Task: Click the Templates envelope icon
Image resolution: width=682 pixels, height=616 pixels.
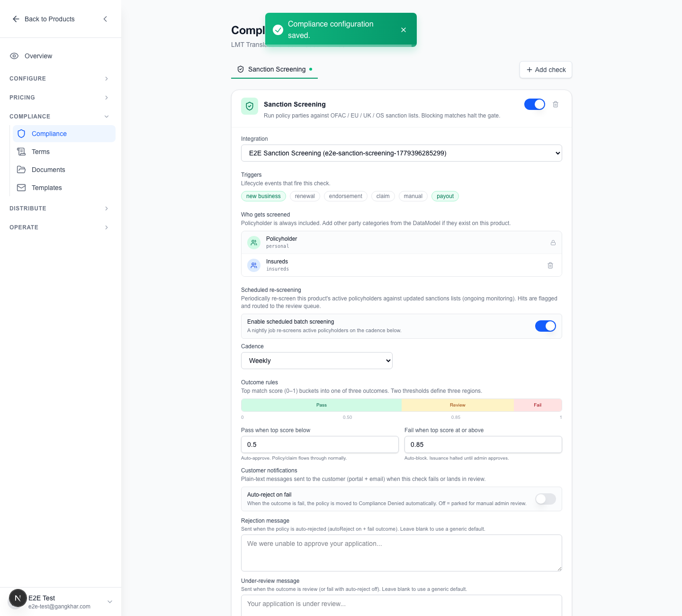Action: pos(21,188)
